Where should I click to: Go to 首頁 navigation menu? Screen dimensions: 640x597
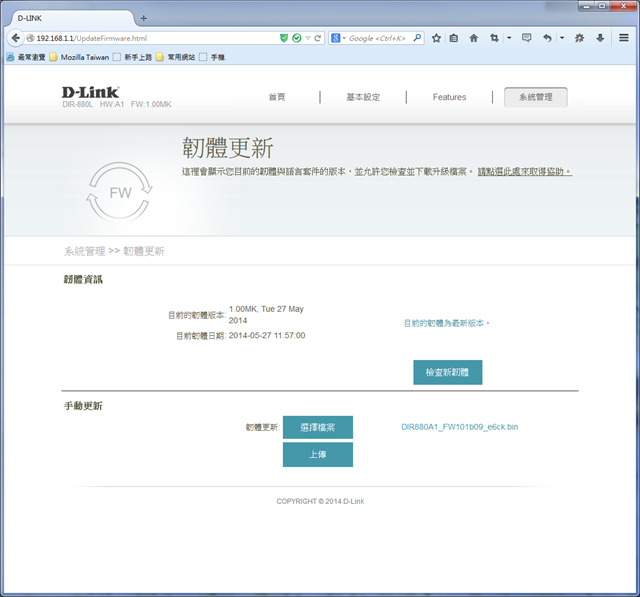(x=277, y=97)
